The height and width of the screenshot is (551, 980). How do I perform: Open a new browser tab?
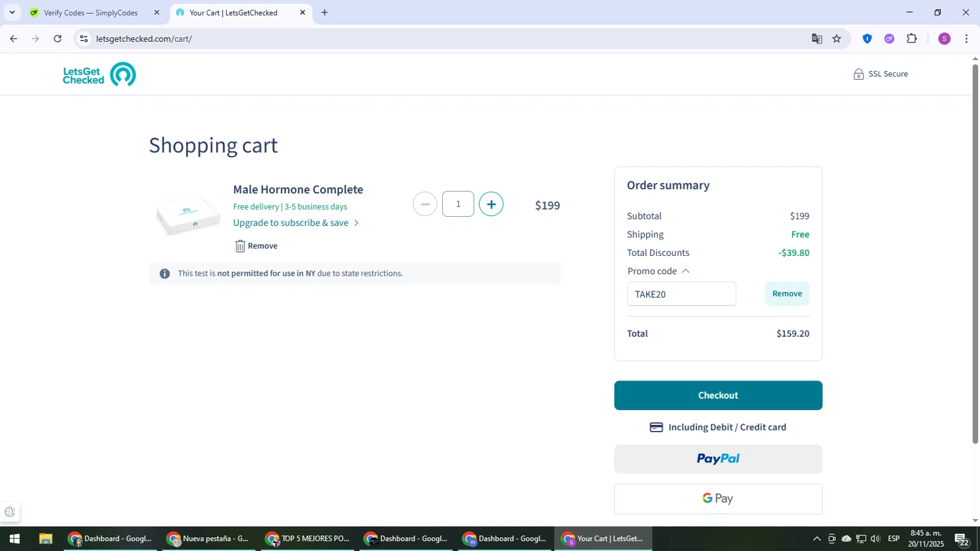(325, 12)
